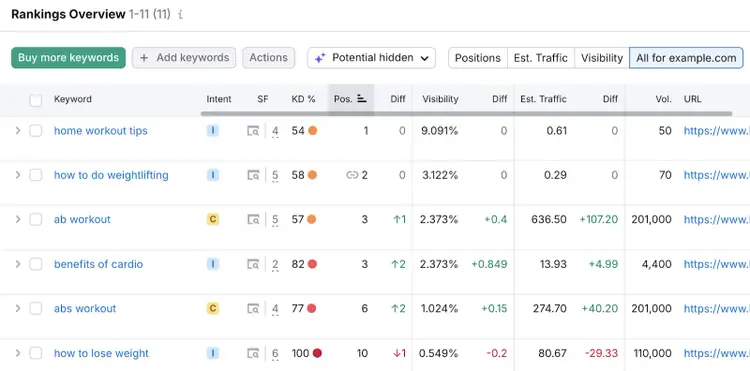Click the Informational intent badge for home workout tips

pos(213,131)
